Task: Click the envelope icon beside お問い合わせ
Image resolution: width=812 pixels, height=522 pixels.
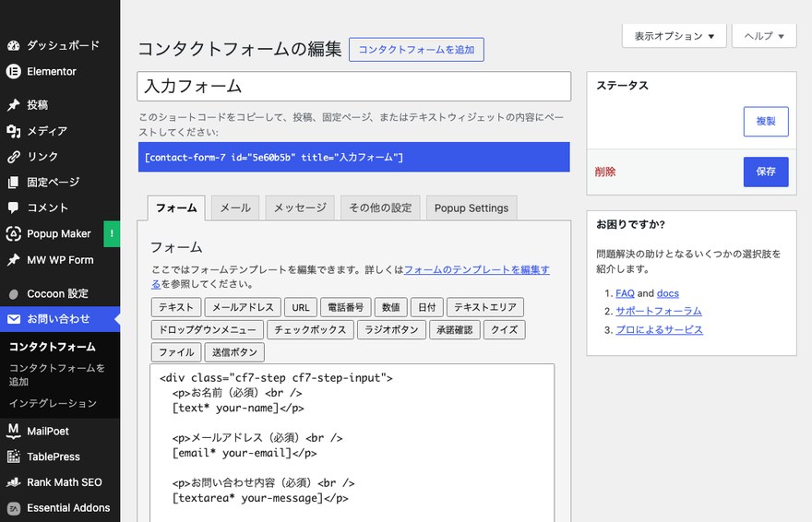Action: (14, 319)
